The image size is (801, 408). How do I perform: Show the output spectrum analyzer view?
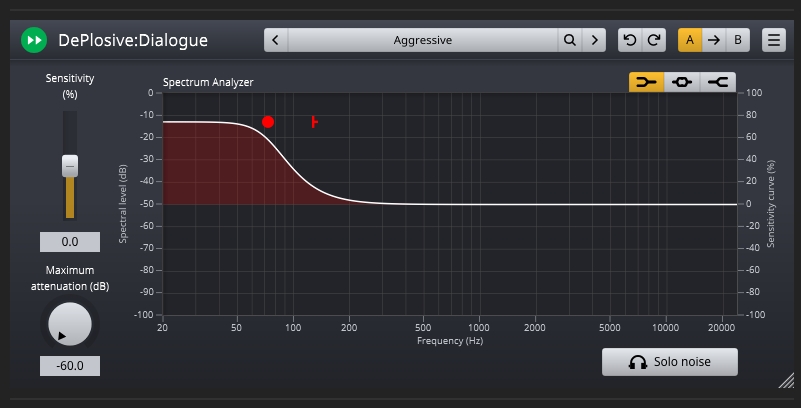[718, 82]
